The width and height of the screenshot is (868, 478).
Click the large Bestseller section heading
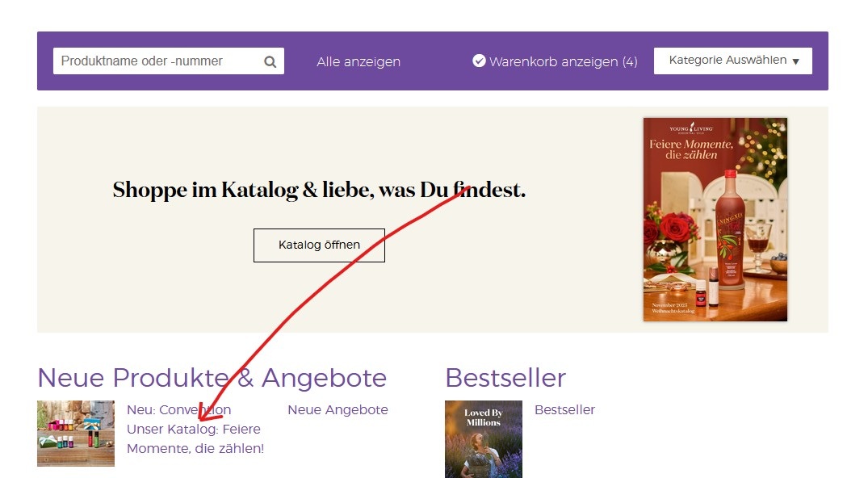pyautogui.click(x=505, y=378)
